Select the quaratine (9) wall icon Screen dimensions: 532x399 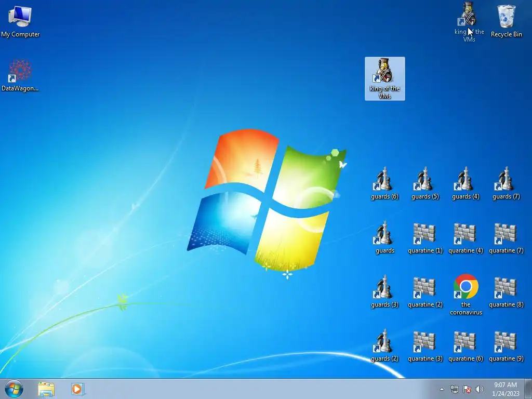[x=506, y=342]
